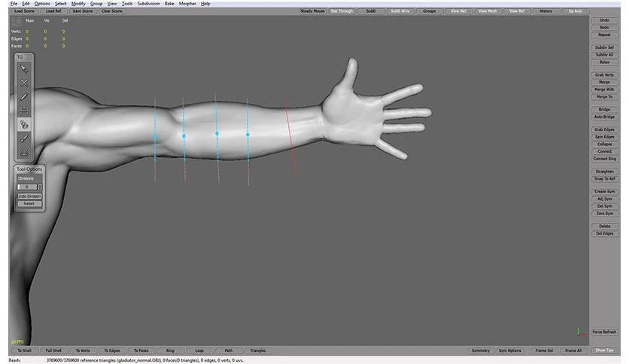Click Grab Verts button
Image resolution: width=629 pixels, height=364 pixels.
pyautogui.click(x=604, y=75)
